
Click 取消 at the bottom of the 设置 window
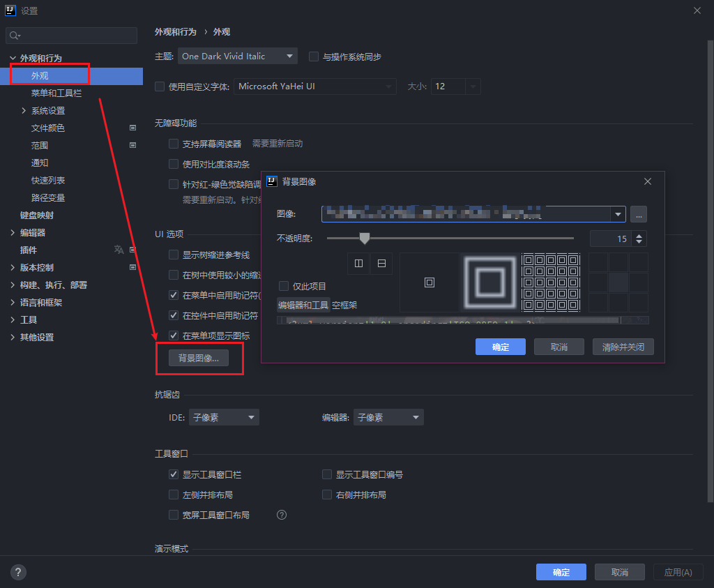[619, 572]
